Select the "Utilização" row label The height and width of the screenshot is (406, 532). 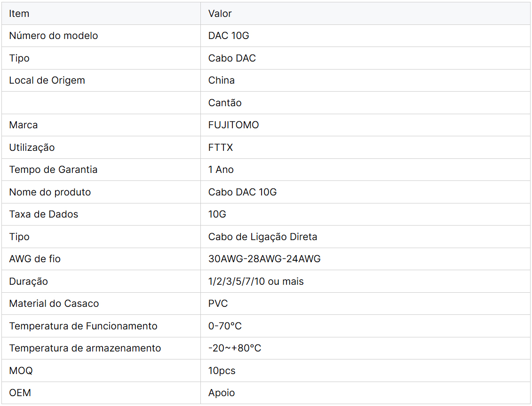[32, 148]
